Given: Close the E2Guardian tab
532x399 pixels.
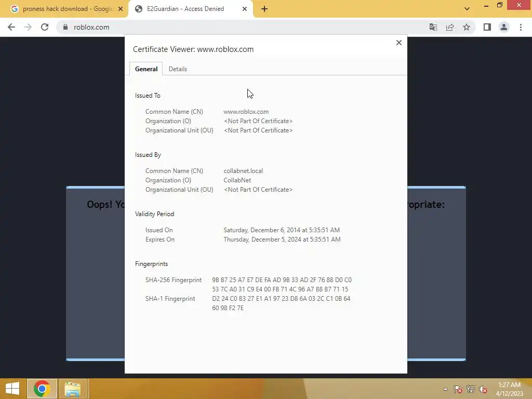Looking at the screenshot, I should [x=245, y=9].
